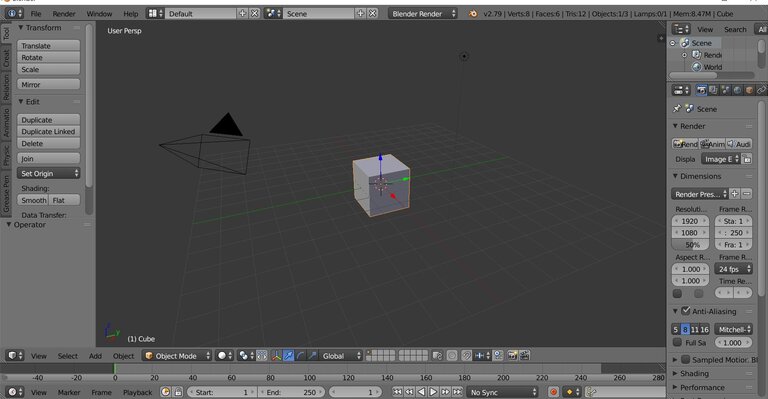This screenshot has width=768, height=399.
Task: Open the Add menu in 3D view header
Action: point(95,356)
